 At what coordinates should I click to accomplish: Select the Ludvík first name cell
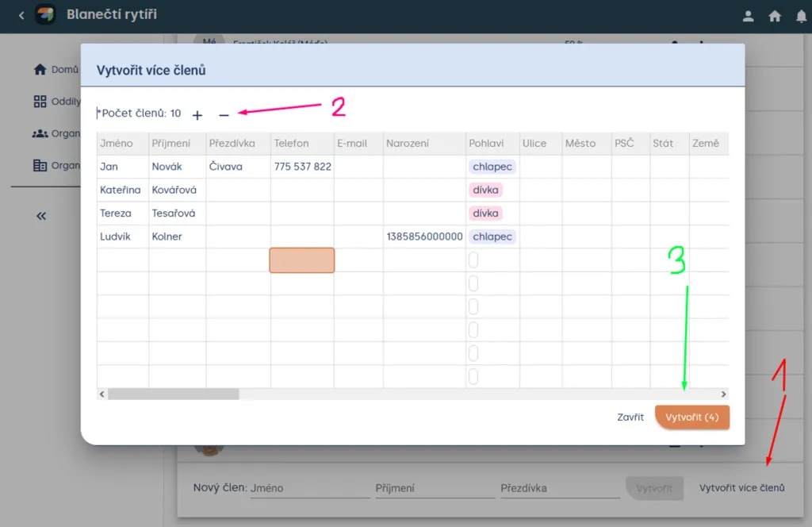coord(123,237)
